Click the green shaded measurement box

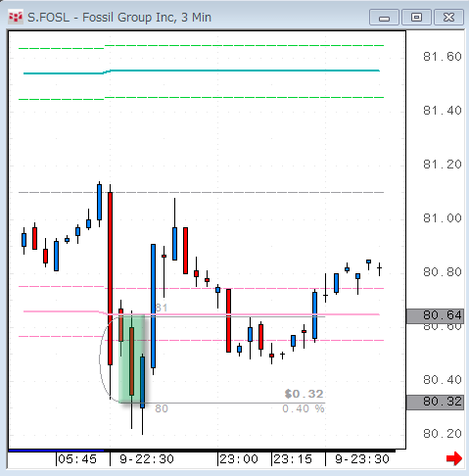point(131,358)
